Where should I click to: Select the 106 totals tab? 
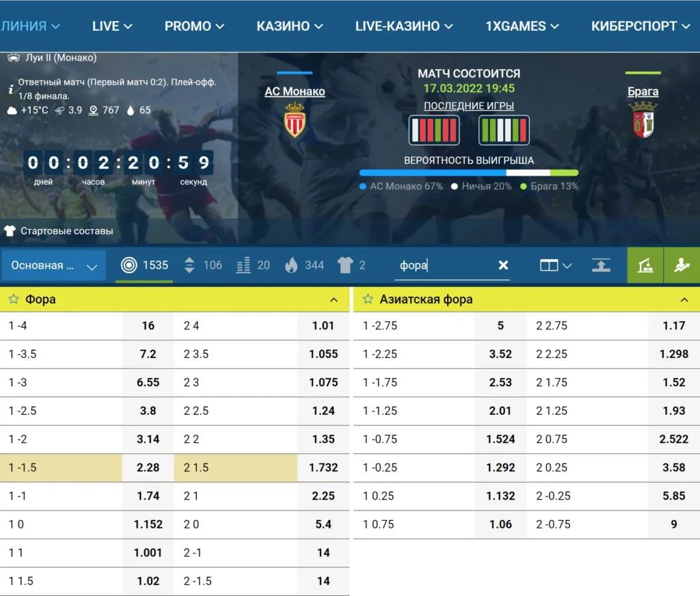[x=202, y=265]
